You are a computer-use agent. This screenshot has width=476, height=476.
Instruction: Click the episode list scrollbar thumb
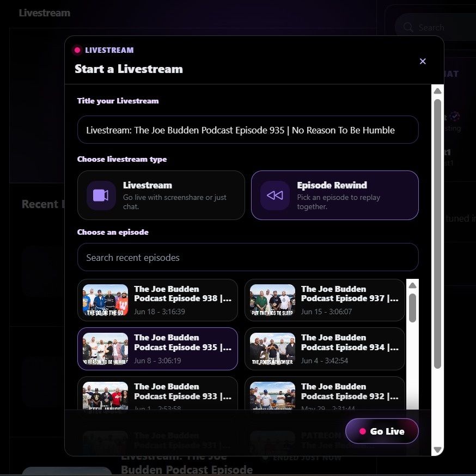click(x=412, y=308)
